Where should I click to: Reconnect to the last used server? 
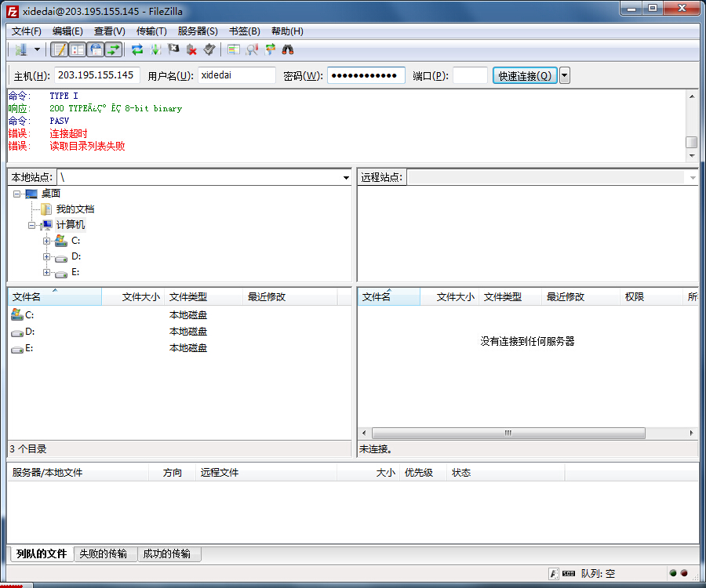(x=209, y=49)
